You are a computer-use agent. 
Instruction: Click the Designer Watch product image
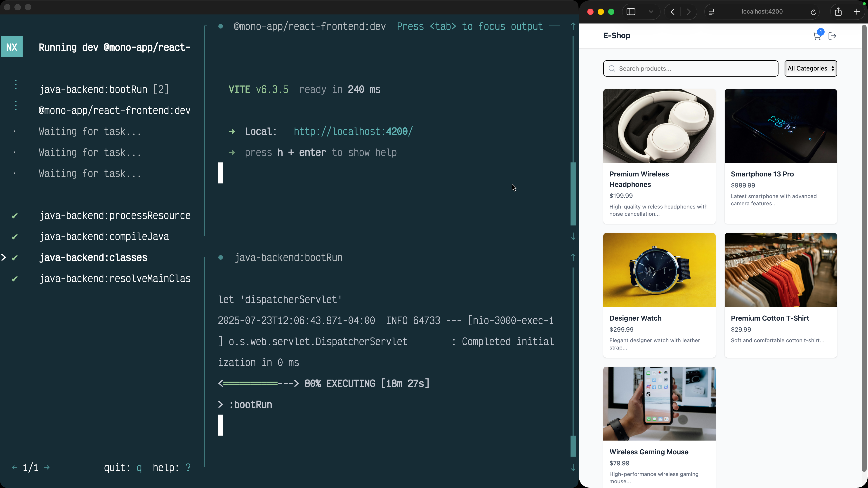coord(659,270)
